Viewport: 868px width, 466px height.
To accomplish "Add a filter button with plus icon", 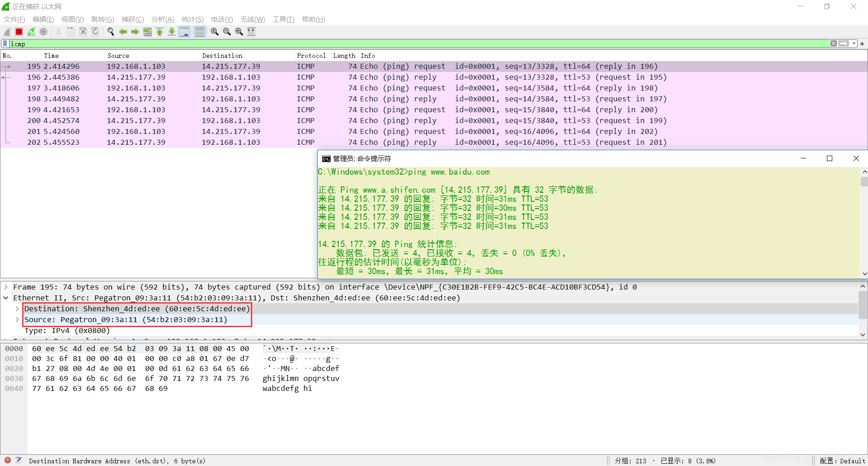I will (862, 43).
